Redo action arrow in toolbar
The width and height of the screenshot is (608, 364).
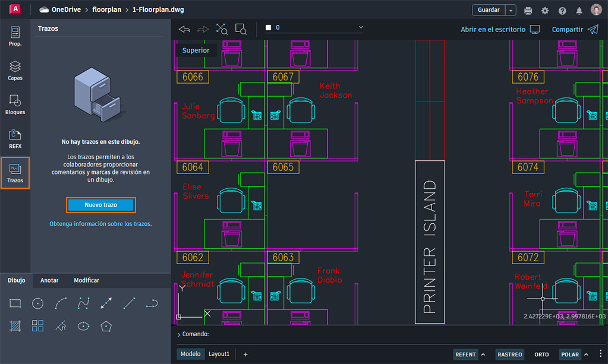203,29
